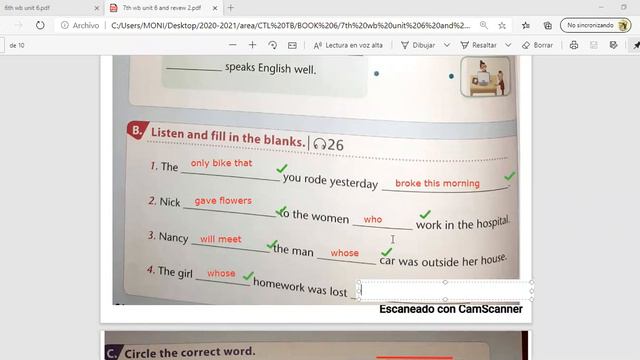Open the zoom magnifier in address bar

pyautogui.click(x=484, y=25)
